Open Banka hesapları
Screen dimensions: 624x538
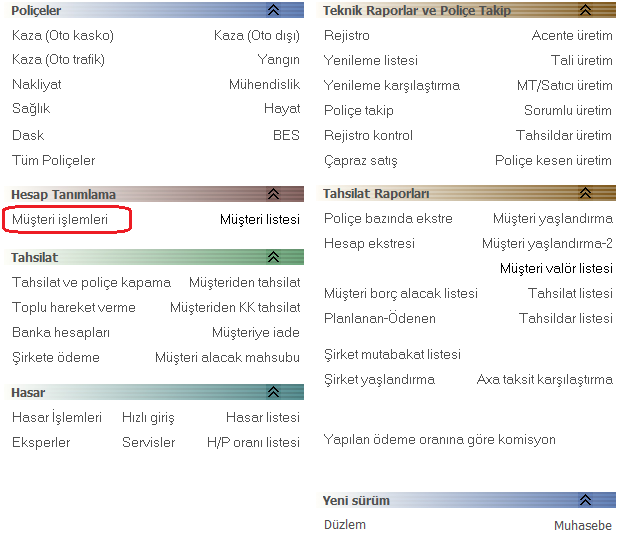61,332
